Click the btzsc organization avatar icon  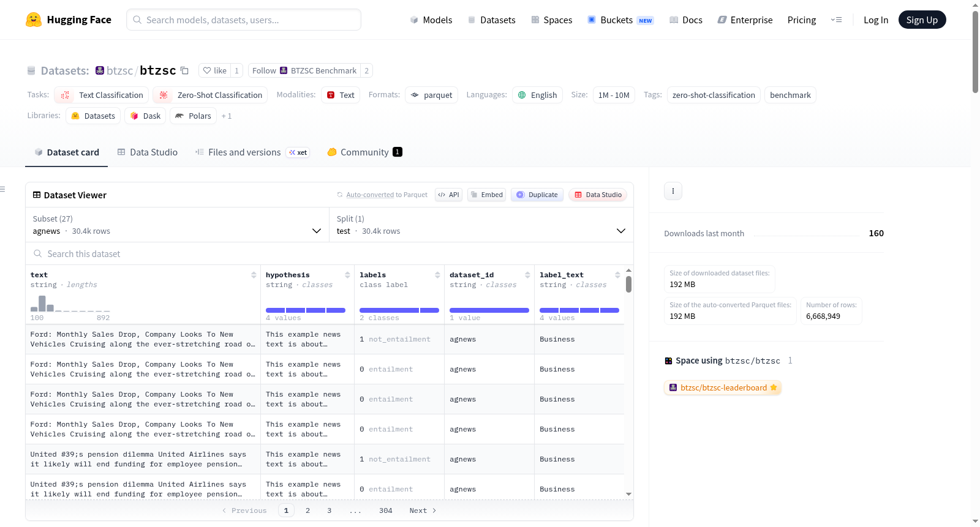pos(100,70)
